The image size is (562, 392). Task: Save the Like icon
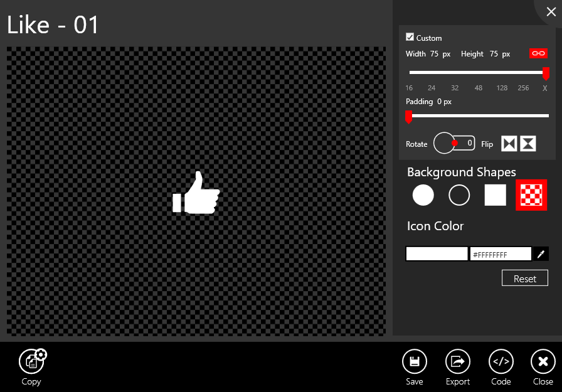pos(414,362)
